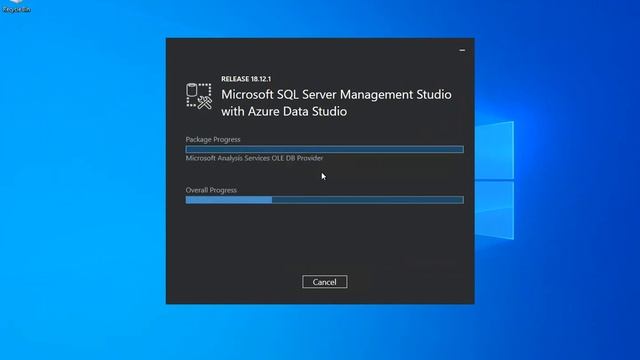
Task: Click the 'Overall Progress' label
Action: click(211, 190)
